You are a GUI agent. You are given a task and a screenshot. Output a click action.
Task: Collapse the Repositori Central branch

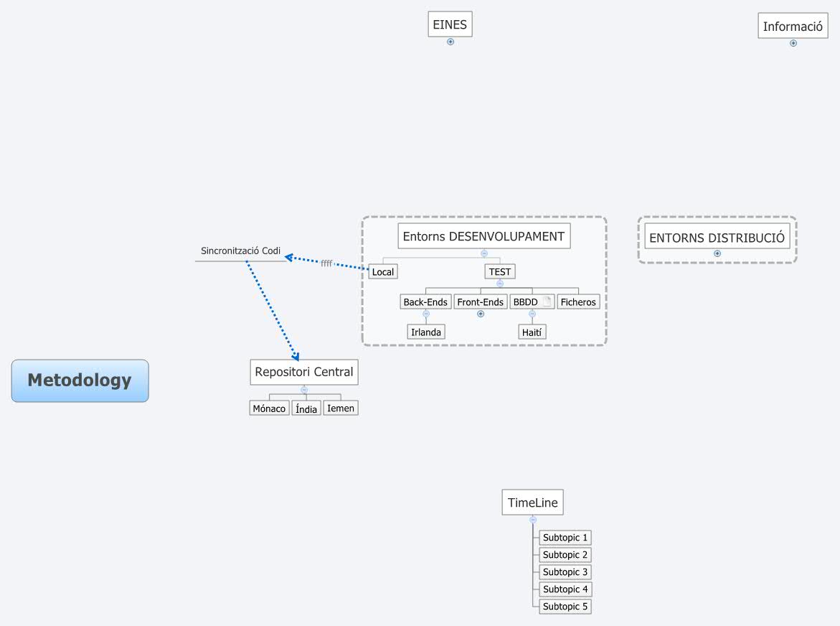pyautogui.click(x=304, y=389)
